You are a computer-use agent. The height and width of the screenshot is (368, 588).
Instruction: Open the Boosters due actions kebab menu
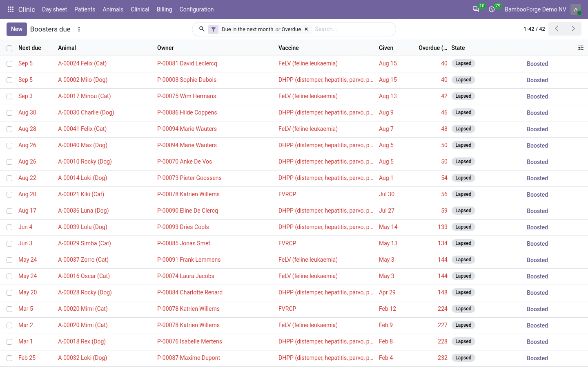(79, 29)
